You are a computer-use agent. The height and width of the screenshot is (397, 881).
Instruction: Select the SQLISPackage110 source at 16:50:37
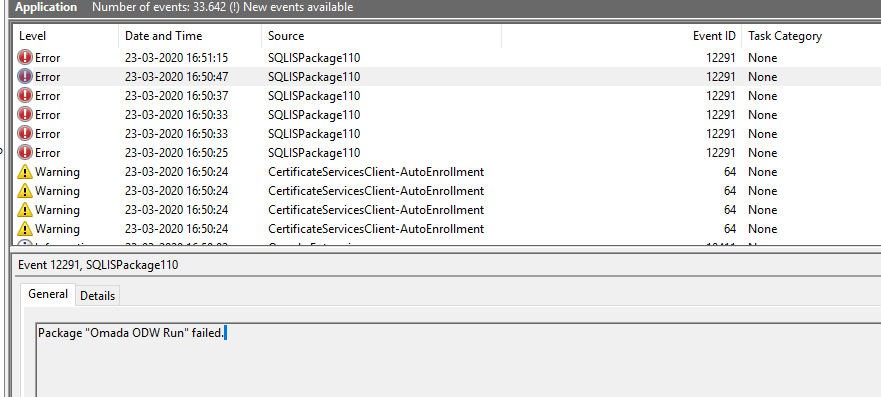(x=314, y=96)
